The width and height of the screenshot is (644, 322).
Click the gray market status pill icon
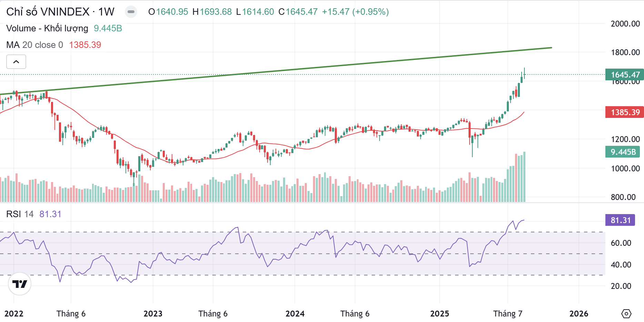131,12
